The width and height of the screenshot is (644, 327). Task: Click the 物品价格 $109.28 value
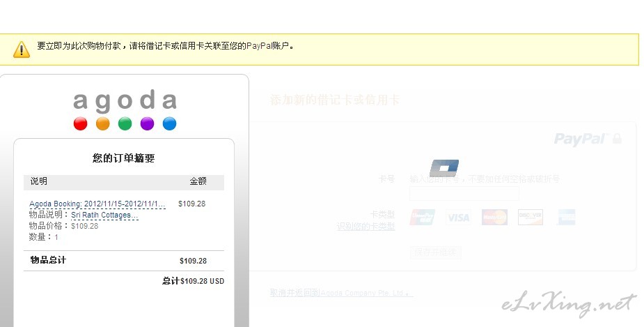tap(85, 226)
